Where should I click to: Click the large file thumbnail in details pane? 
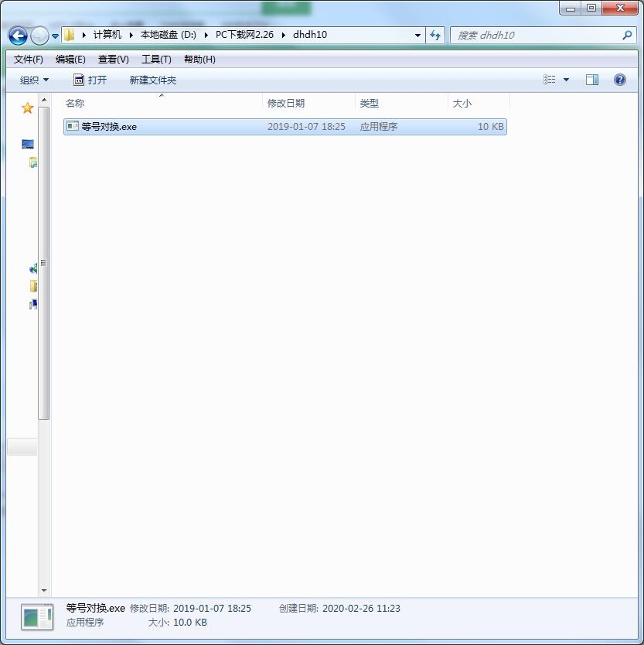pyautogui.click(x=37, y=617)
